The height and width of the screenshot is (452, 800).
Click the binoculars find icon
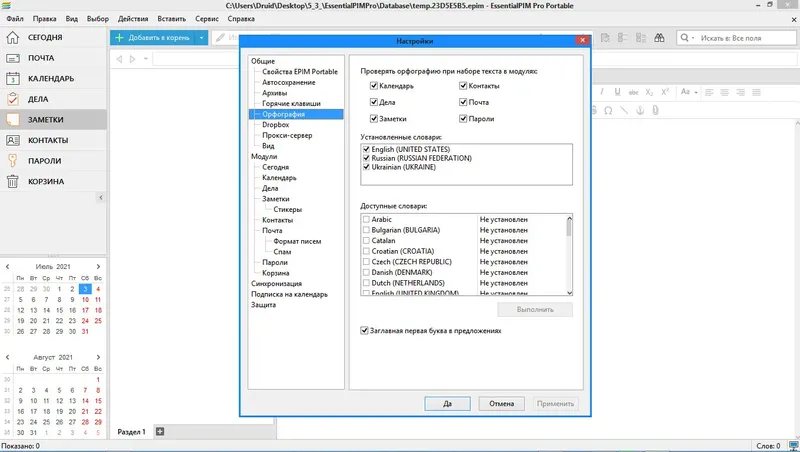659,38
